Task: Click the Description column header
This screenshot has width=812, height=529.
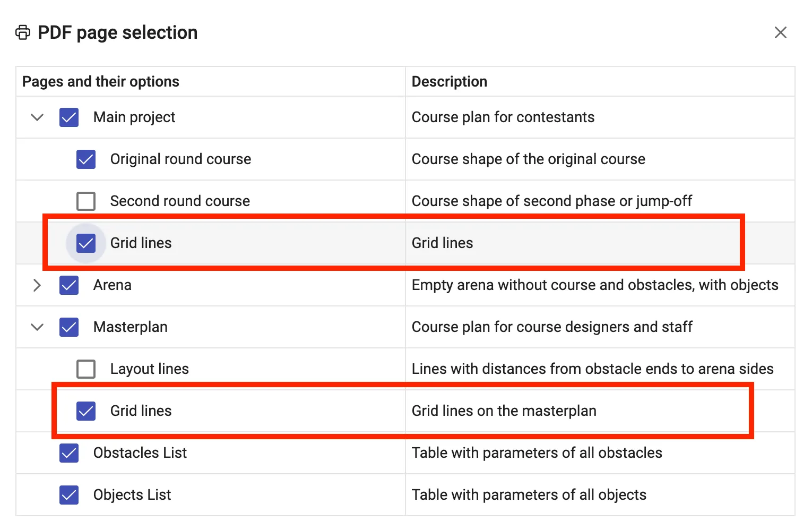Action: point(450,82)
